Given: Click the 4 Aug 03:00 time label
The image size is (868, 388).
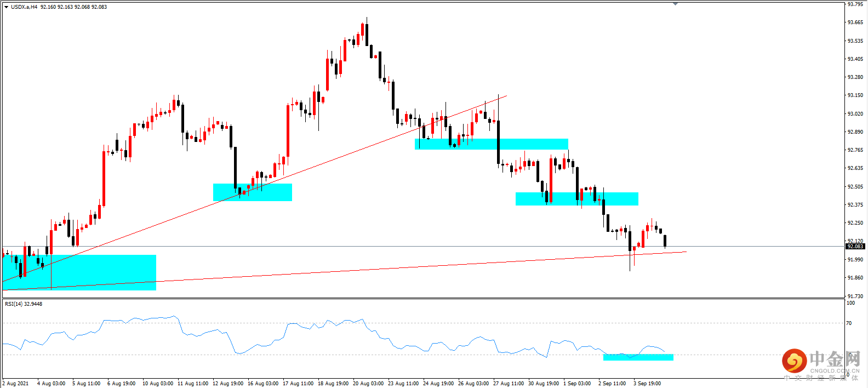Looking at the screenshot, I should tap(51, 383).
